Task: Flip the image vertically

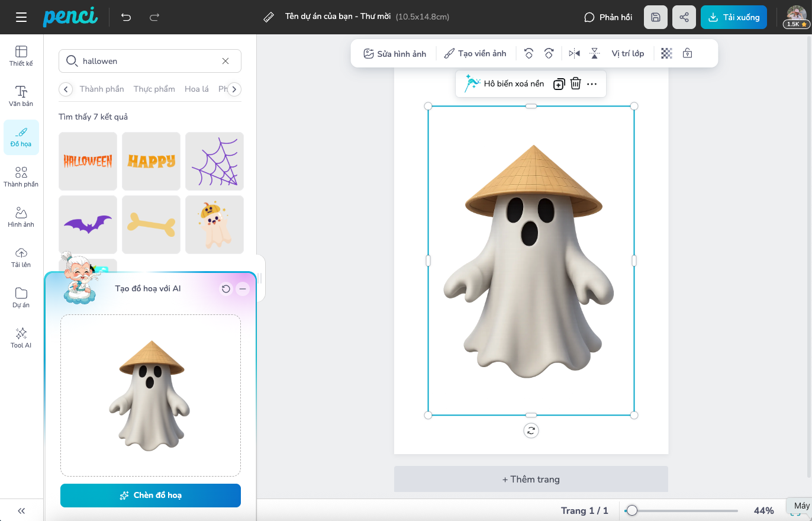Action: (594, 53)
